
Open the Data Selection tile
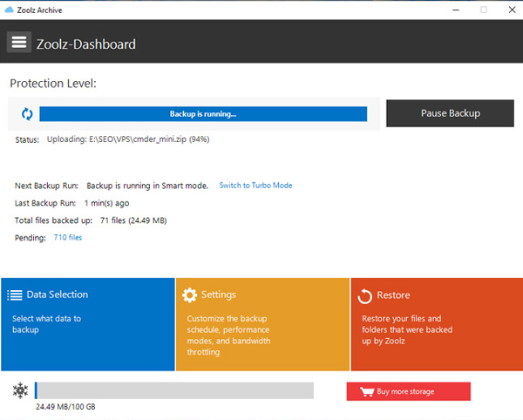point(87,324)
